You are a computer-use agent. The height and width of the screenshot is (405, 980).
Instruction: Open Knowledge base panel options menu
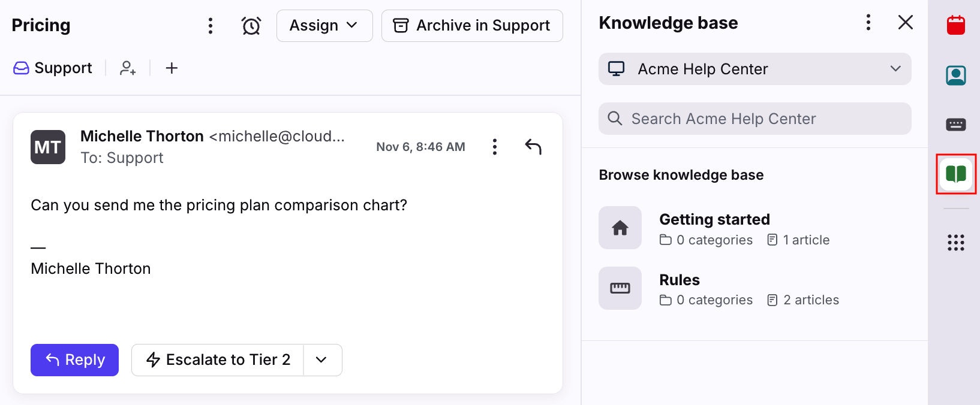point(868,23)
